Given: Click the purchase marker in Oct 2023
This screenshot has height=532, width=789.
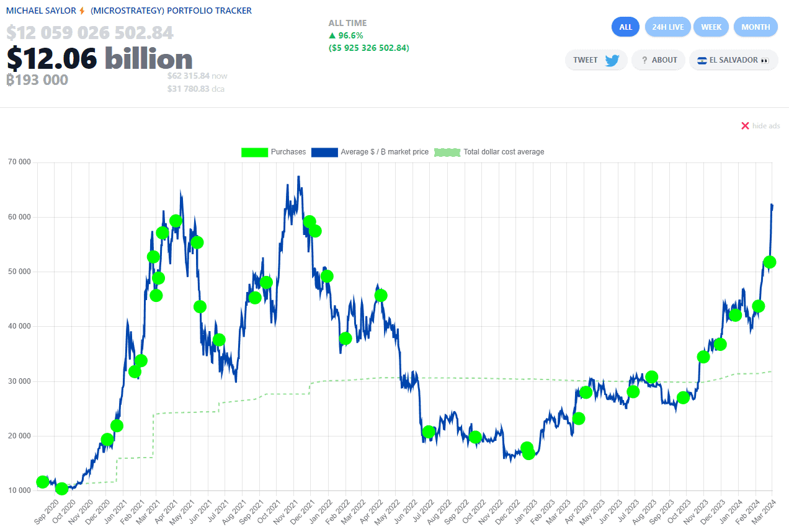Looking at the screenshot, I should click(x=683, y=397).
